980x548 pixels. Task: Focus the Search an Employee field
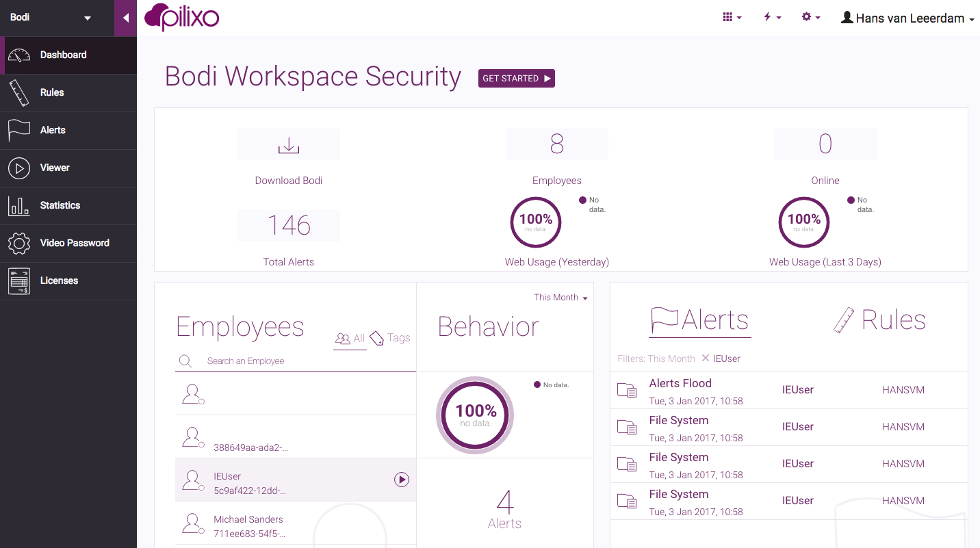tap(296, 361)
